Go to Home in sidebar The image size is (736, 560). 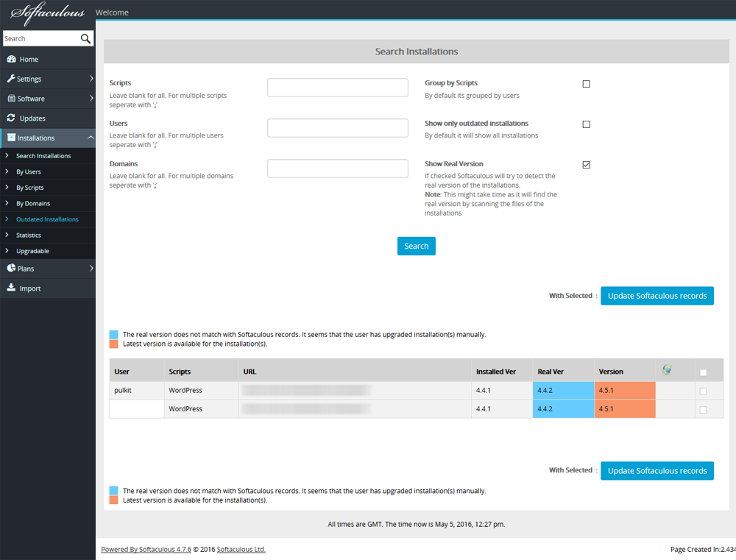47,59
